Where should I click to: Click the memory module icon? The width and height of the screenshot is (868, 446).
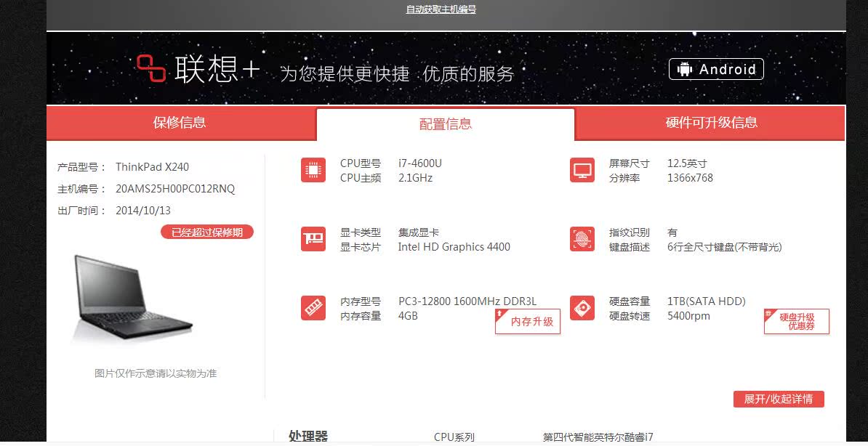pos(313,308)
